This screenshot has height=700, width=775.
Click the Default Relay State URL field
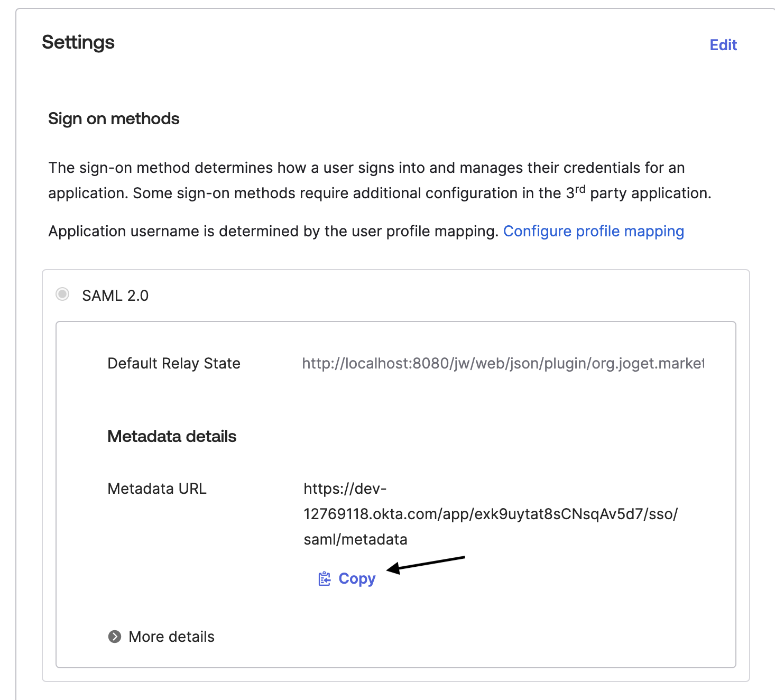click(x=502, y=363)
